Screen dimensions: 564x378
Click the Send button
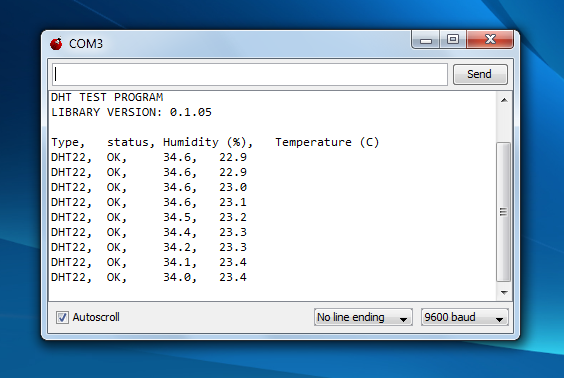point(480,74)
